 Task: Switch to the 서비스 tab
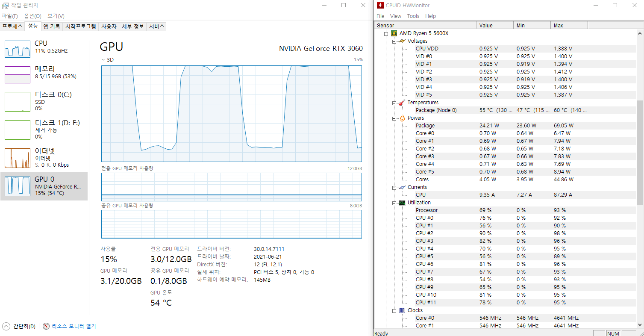point(156,27)
